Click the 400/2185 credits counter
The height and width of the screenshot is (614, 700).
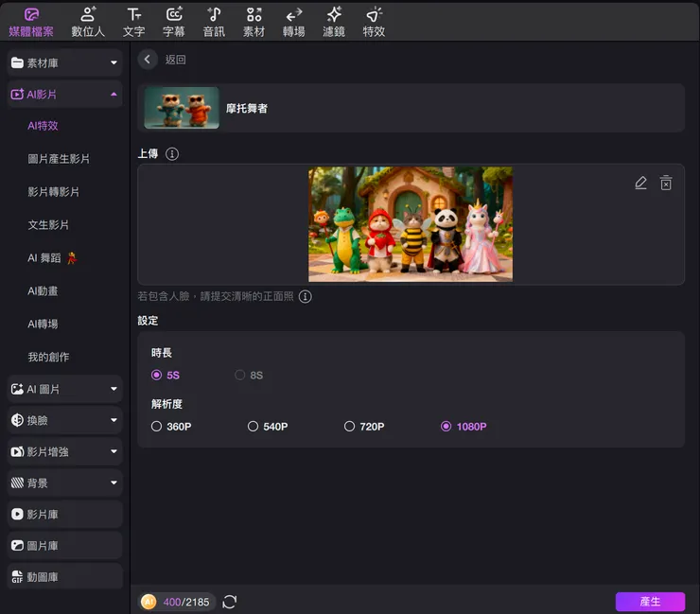(186, 602)
